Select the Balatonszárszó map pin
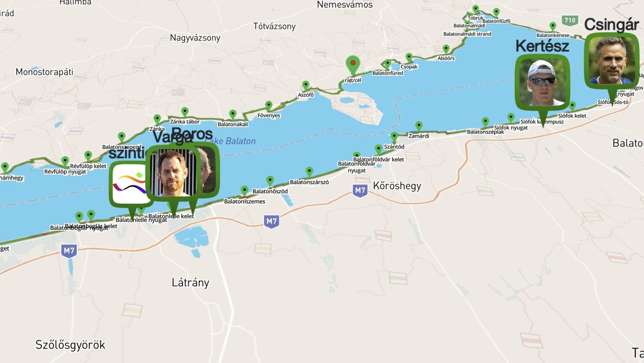The width and height of the screenshot is (644, 363). click(x=309, y=172)
